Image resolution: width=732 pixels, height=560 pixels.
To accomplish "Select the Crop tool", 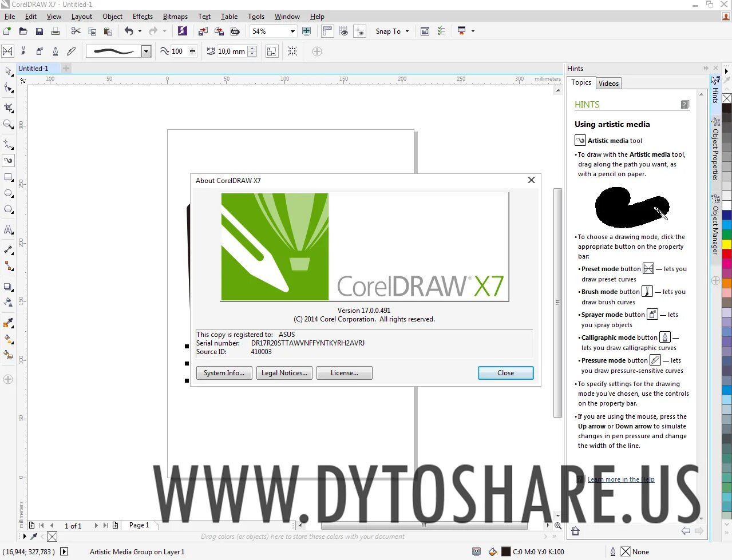I will (8, 108).
